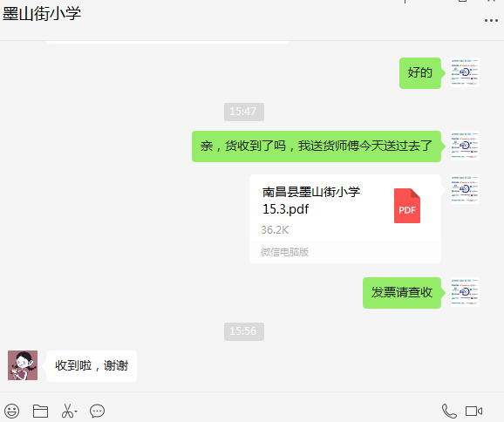Select the 发票请查收 message bubble
This screenshot has width=504, height=422.
(402, 293)
